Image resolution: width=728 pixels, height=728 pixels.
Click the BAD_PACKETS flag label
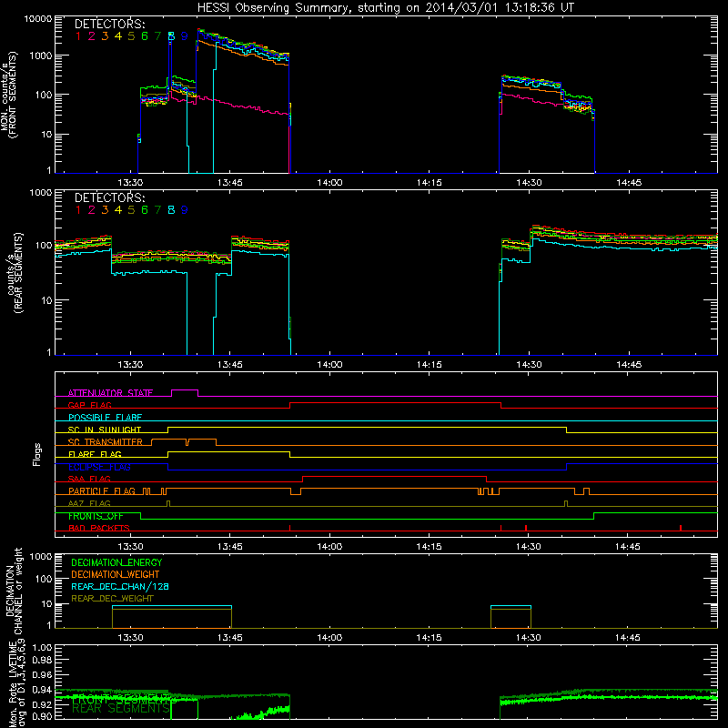coord(99,529)
